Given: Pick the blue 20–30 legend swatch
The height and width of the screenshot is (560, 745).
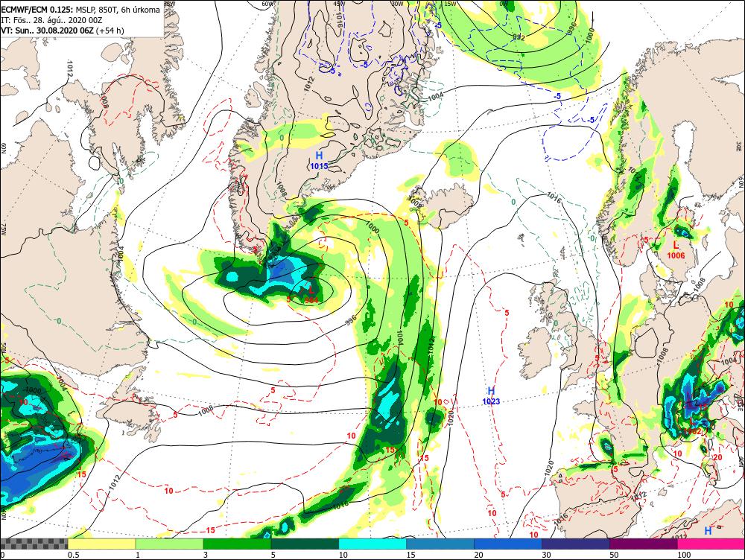Looking at the screenshot, I should (x=508, y=544).
